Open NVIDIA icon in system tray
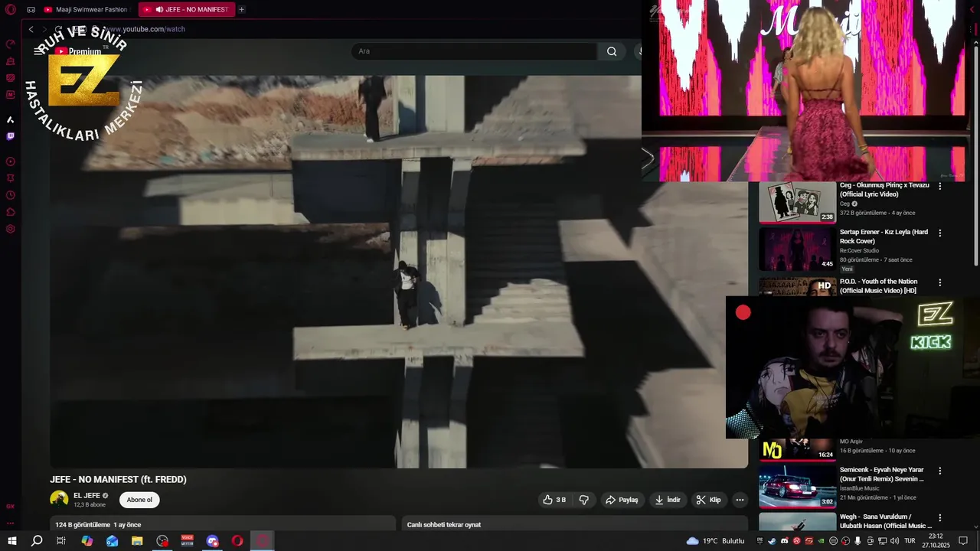980x551 pixels. 821,541
